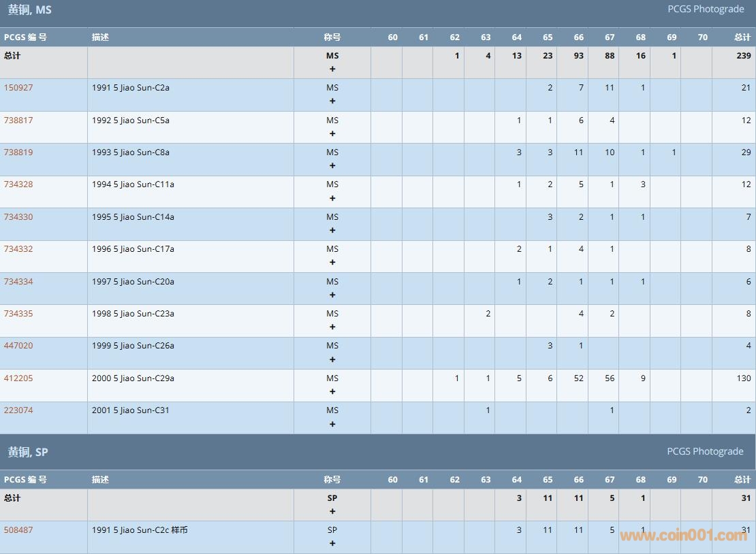Expand plus sign in 1991 Sun-C2c 样币 row
756x554 pixels.
point(332,544)
